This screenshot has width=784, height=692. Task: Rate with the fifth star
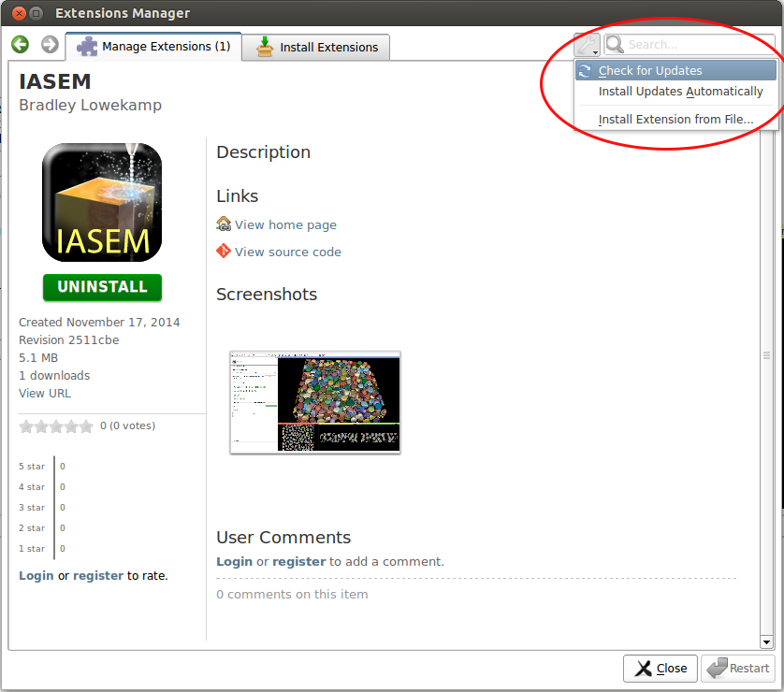coord(86,426)
